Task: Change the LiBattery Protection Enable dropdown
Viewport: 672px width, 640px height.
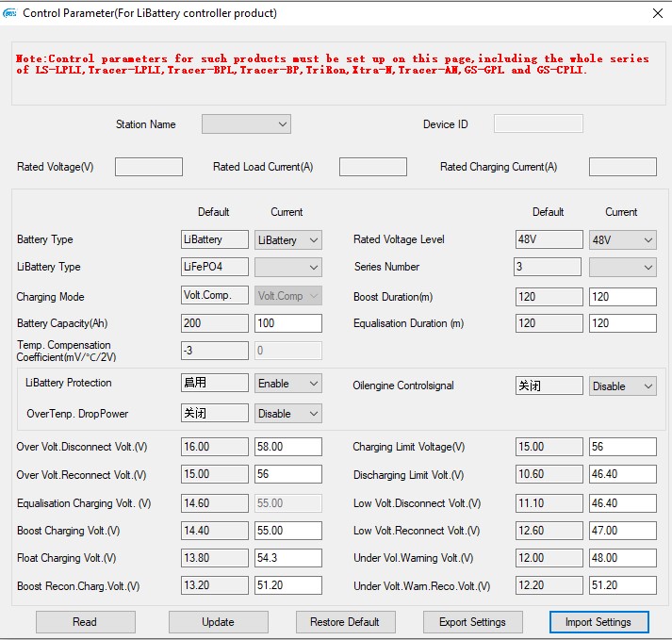Action: coord(288,384)
